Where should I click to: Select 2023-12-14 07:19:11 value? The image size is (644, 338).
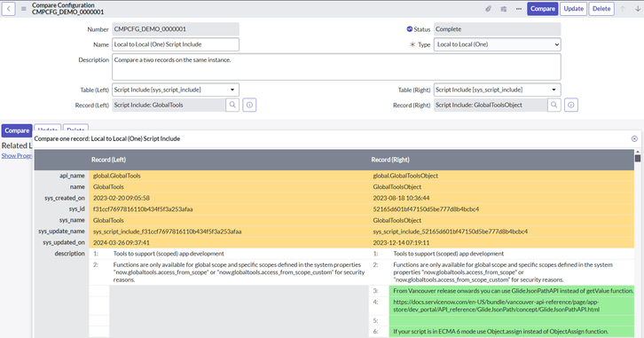[401, 243]
